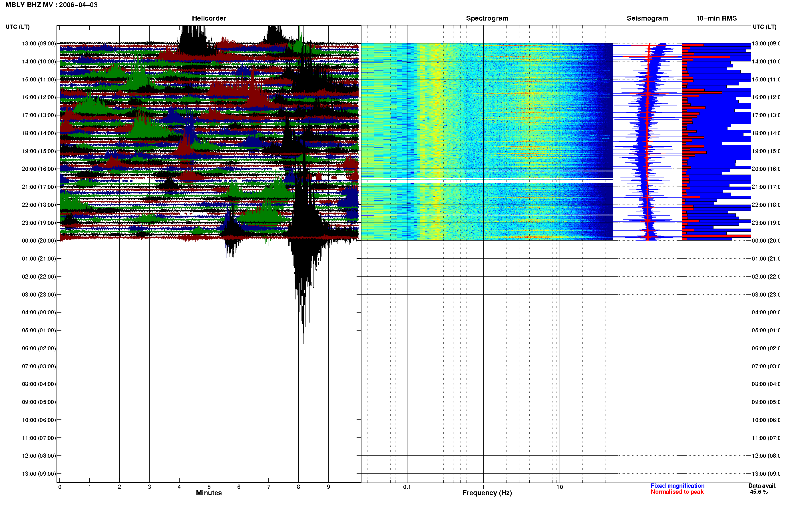Click the 03:00 (23:00) label on left axis
The image size is (812, 508).
(39, 295)
